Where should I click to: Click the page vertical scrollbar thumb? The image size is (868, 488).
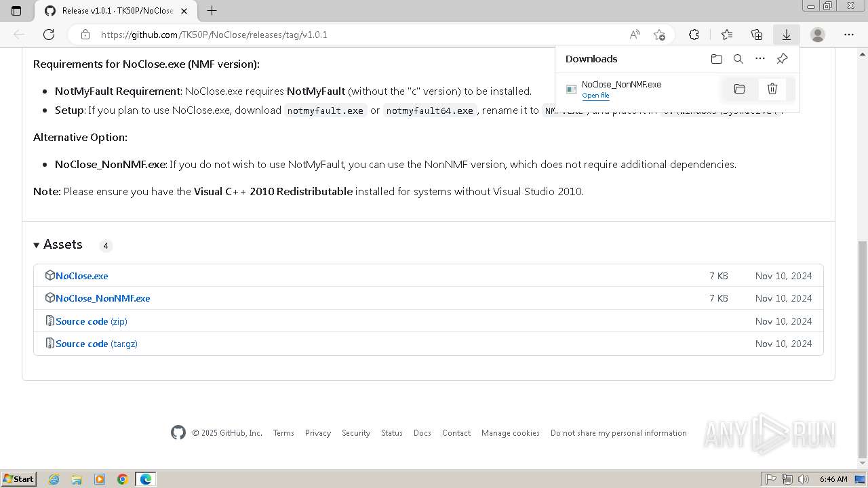(x=862, y=349)
